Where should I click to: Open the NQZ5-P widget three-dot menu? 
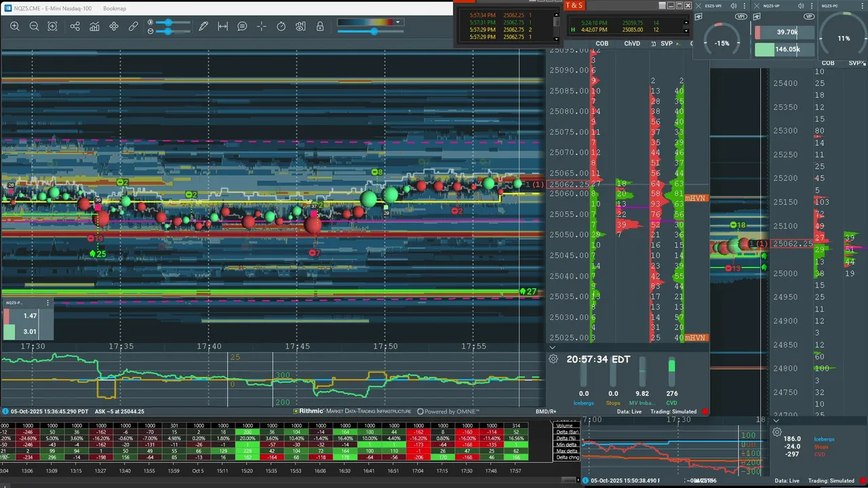pyautogui.click(x=48, y=303)
